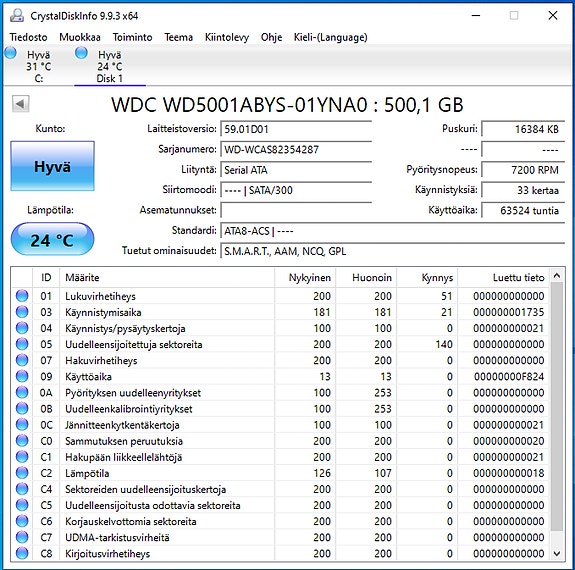
Task: Click the Laitteistoversio field 59.01D01
Action: pyautogui.click(x=296, y=129)
